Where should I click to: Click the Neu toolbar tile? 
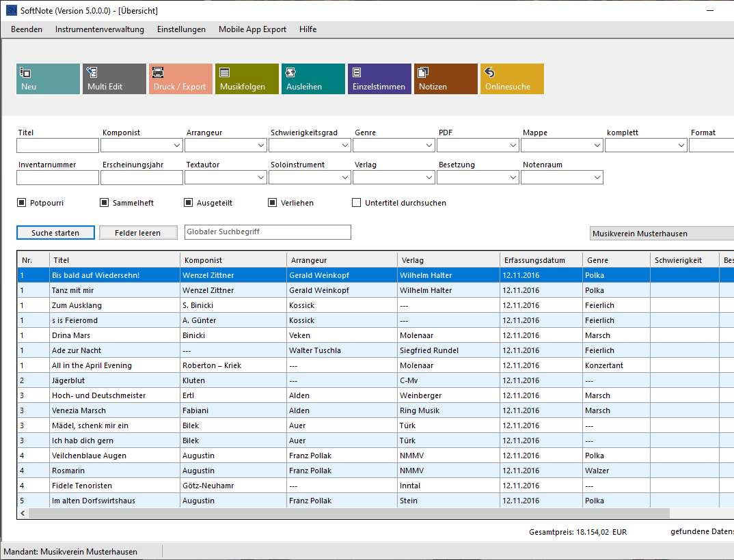click(x=48, y=79)
